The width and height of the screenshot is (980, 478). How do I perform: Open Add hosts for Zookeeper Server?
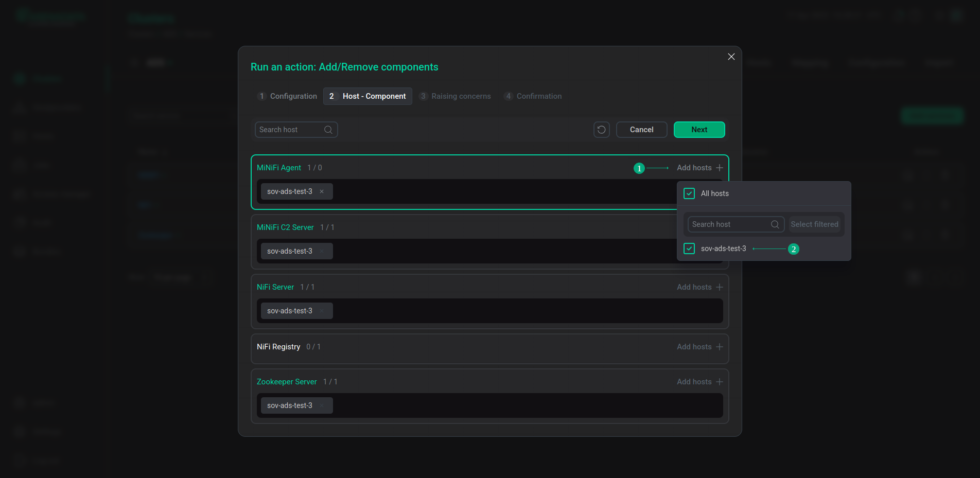coord(700,382)
